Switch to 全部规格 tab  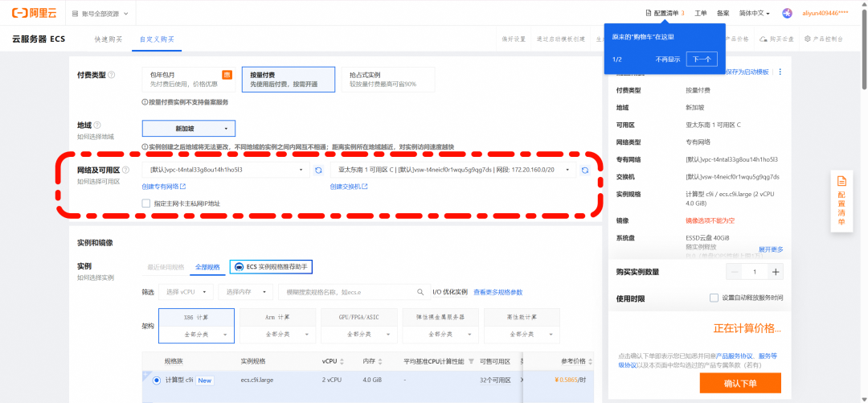(207, 267)
